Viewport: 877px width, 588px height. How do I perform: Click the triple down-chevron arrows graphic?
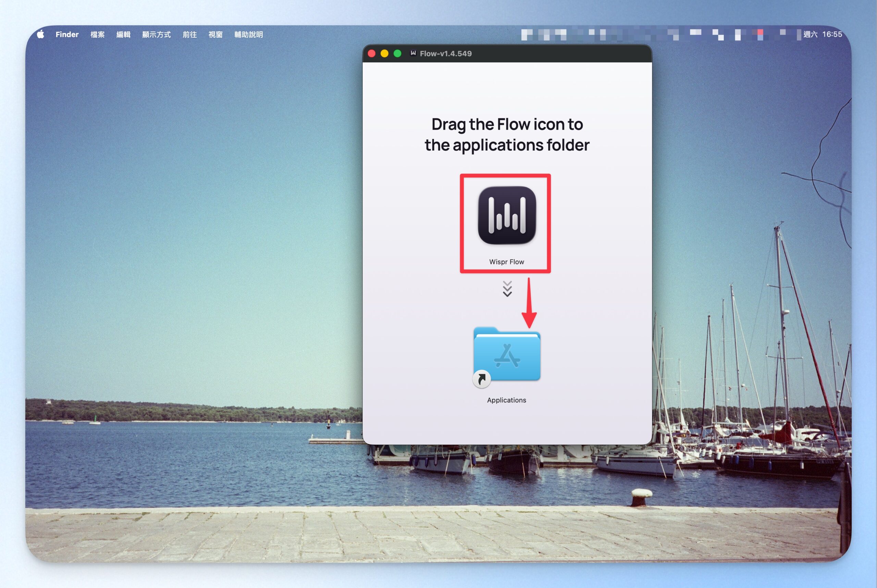tap(507, 289)
